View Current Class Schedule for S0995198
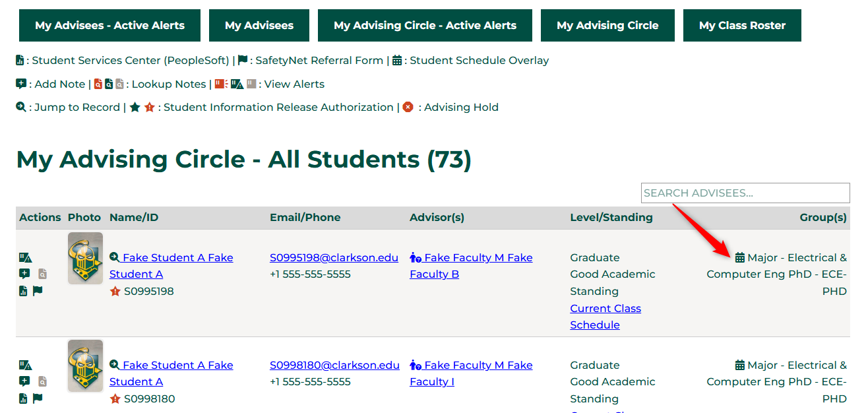The image size is (868, 413). tap(605, 317)
